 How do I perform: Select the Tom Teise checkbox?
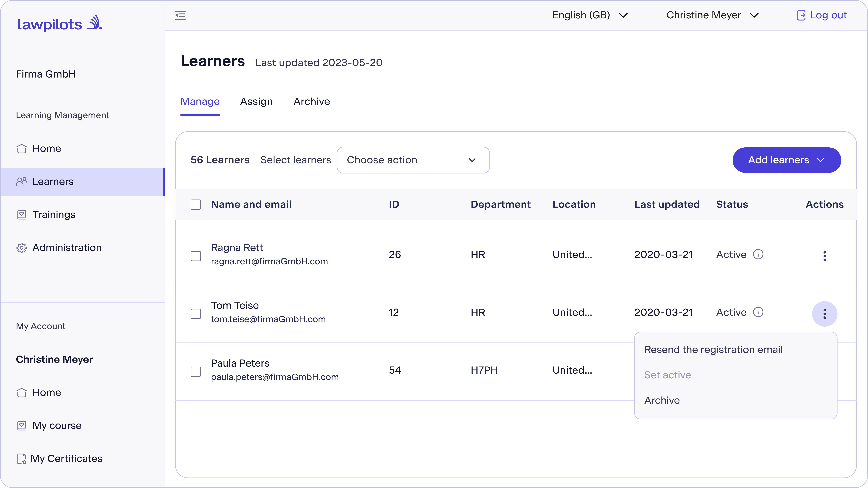[195, 314]
